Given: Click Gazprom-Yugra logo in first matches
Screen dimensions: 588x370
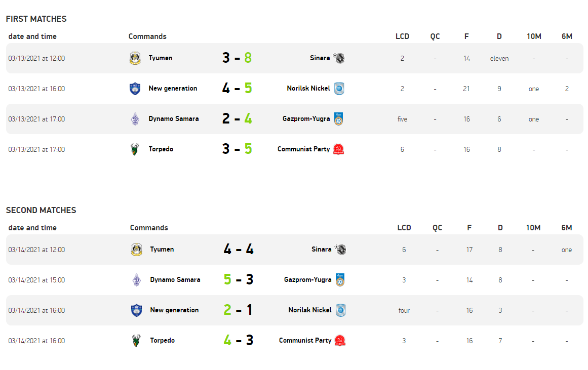Looking at the screenshot, I should [x=339, y=119].
